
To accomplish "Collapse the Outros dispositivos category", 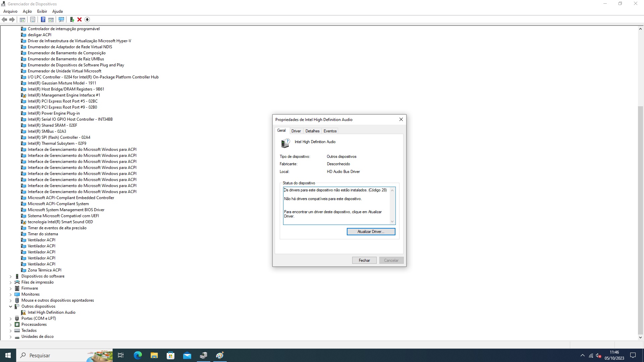I will (10, 306).
